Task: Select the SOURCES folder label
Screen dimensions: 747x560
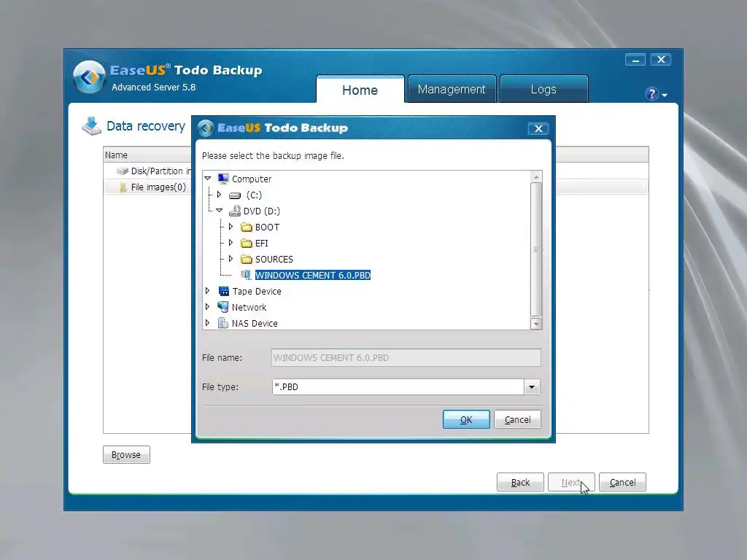Action: point(274,259)
